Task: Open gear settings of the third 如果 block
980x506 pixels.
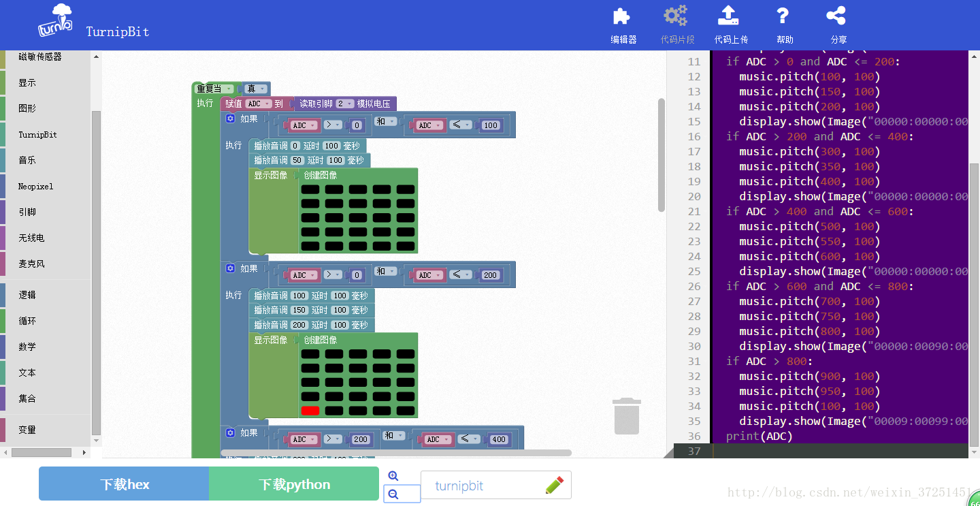Action: tap(230, 432)
